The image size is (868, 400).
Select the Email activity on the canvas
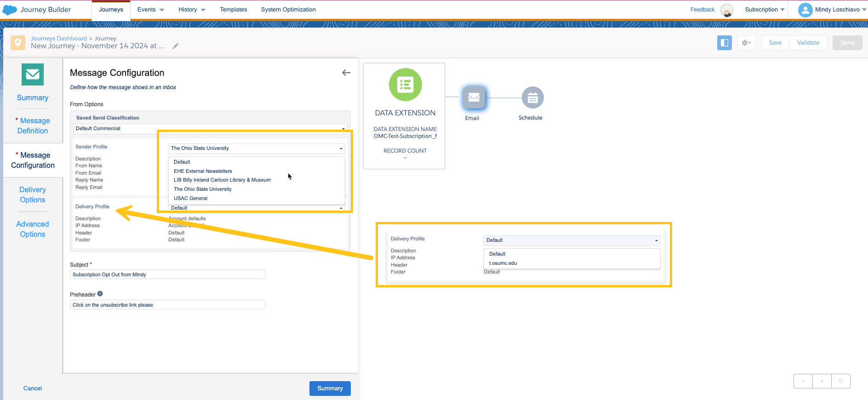[474, 97]
